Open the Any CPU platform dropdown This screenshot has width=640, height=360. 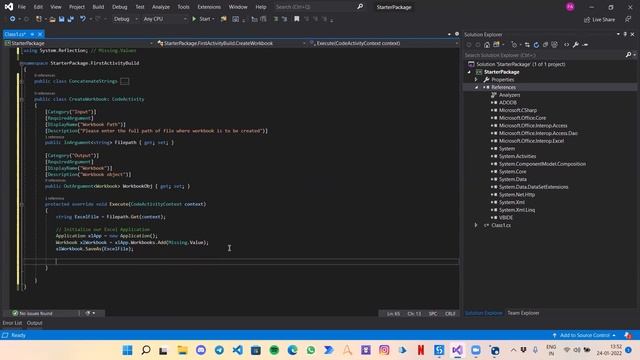point(164,19)
